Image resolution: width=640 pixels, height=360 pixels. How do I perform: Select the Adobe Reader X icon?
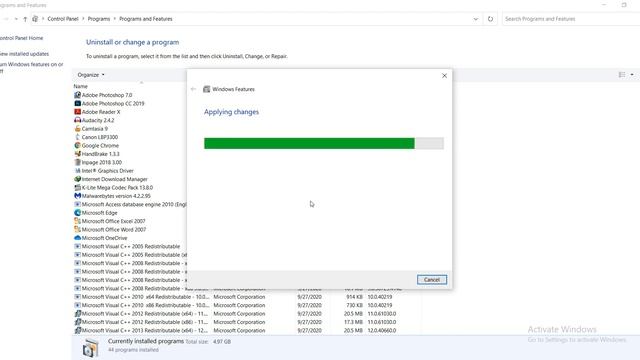pos(78,112)
